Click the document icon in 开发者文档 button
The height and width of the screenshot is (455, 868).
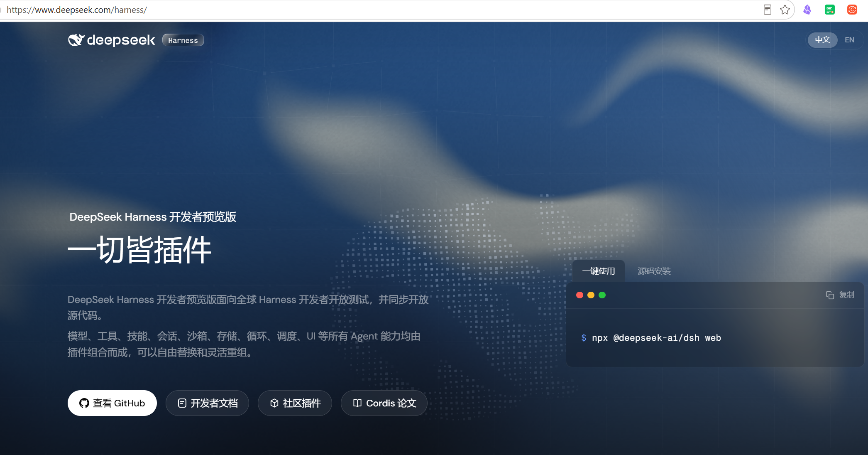click(x=182, y=403)
